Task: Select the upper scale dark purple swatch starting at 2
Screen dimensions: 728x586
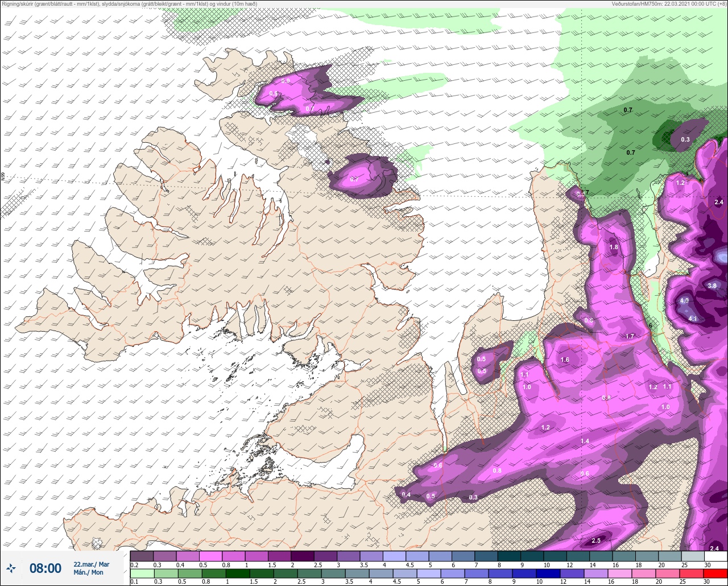Action: 303,556
